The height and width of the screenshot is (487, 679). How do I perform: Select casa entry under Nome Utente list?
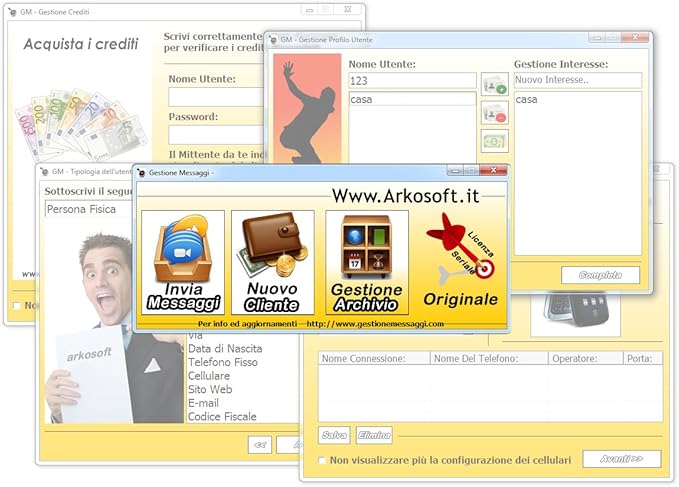[x=412, y=100]
